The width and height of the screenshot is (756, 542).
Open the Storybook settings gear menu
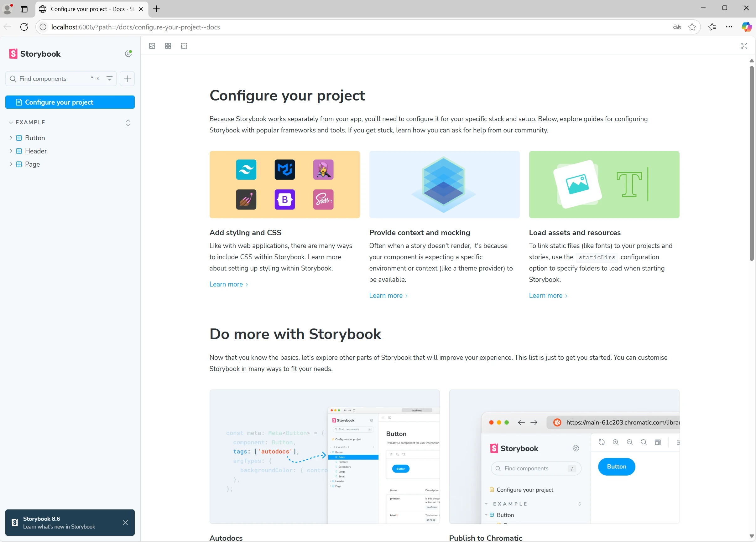pos(128,54)
